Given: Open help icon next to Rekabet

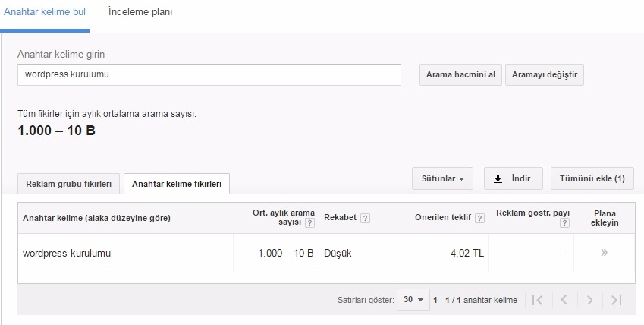Looking at the screenshot, I should coord(365,218).
